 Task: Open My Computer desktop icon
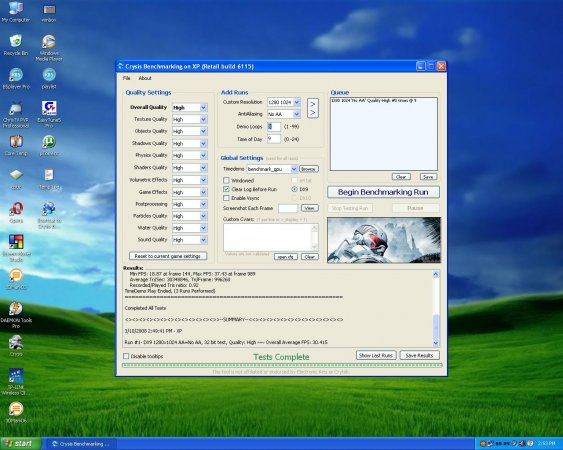click(x=15, y=11)
